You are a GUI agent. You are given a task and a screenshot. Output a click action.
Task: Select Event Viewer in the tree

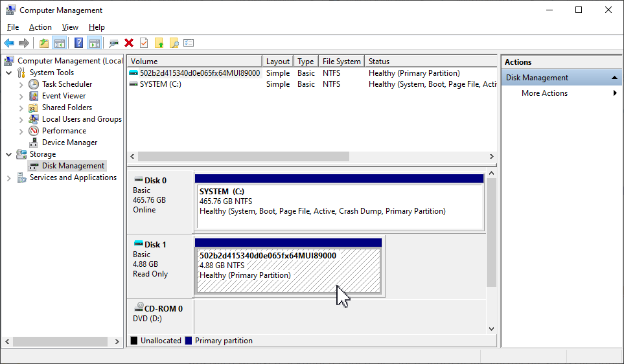(64, 95)
